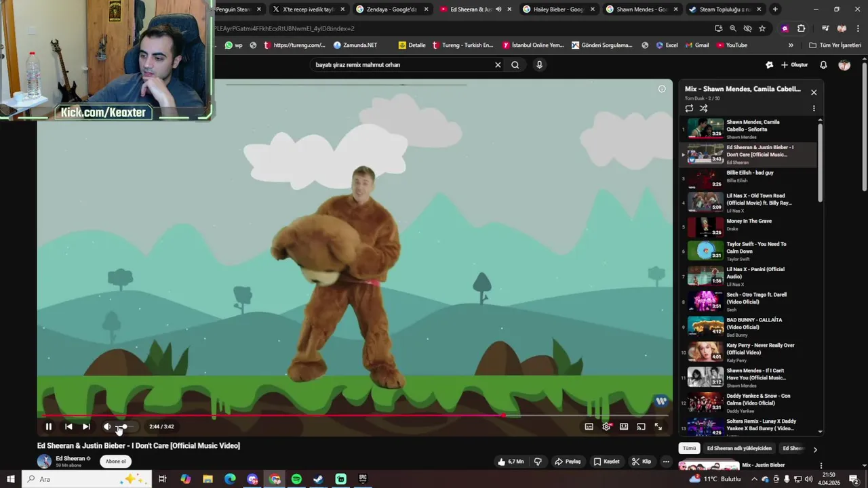This screenshot has height=488, width=868.
Task: Open the Chrome three-dot menu
Action: (857, 28)
